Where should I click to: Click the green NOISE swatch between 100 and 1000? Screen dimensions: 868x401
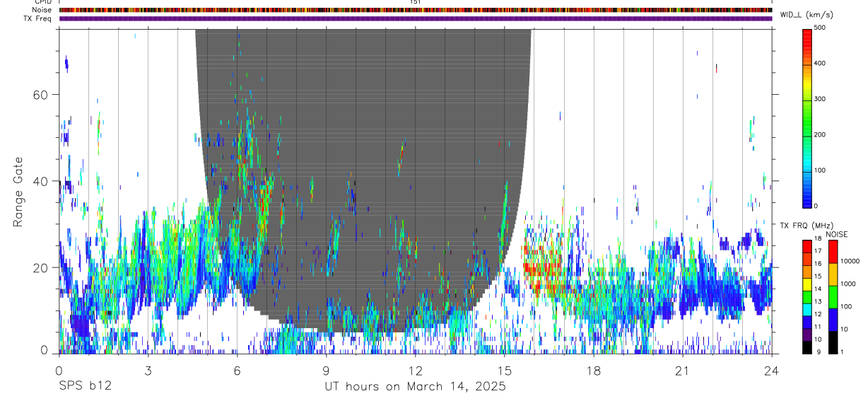833,296
